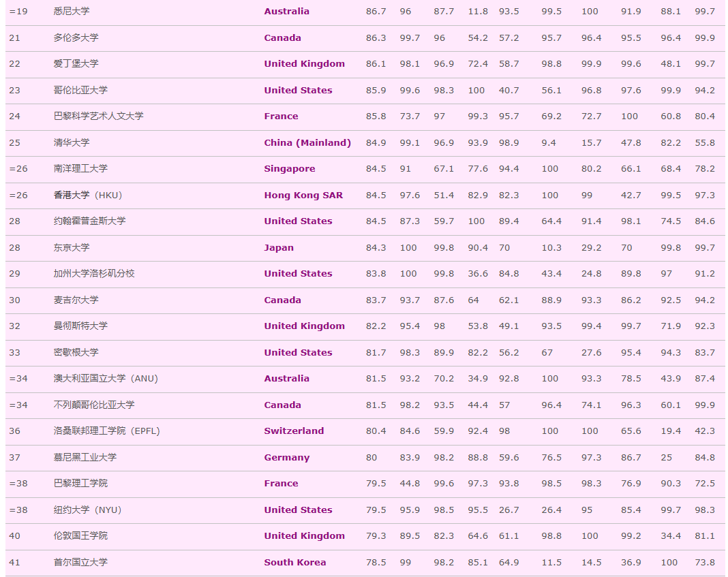Click overall score 86.7 for 悉尼大学

pyautogui.click(x=376, y=12)
